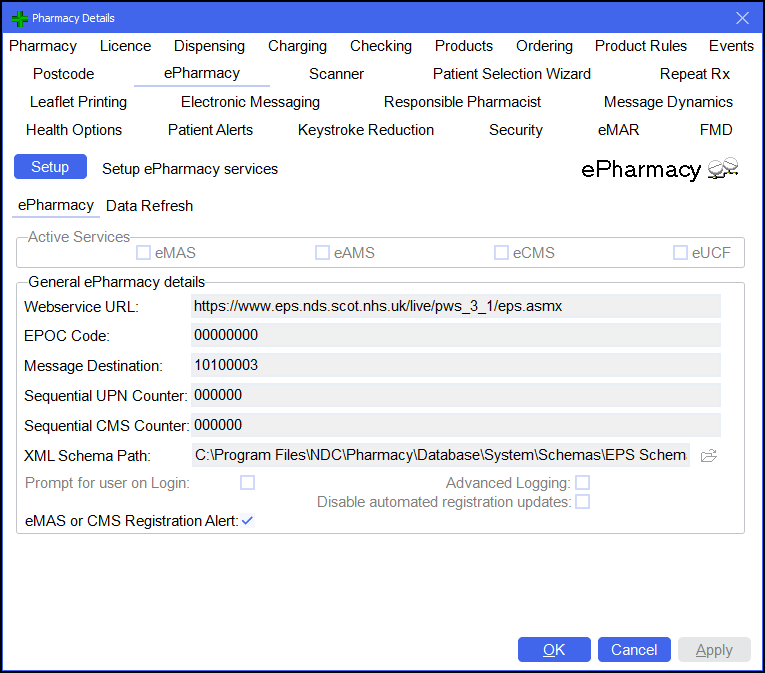Screen dimensions: 765x673
Task: Check Disable automated registration updates
Action: point(582,502)
